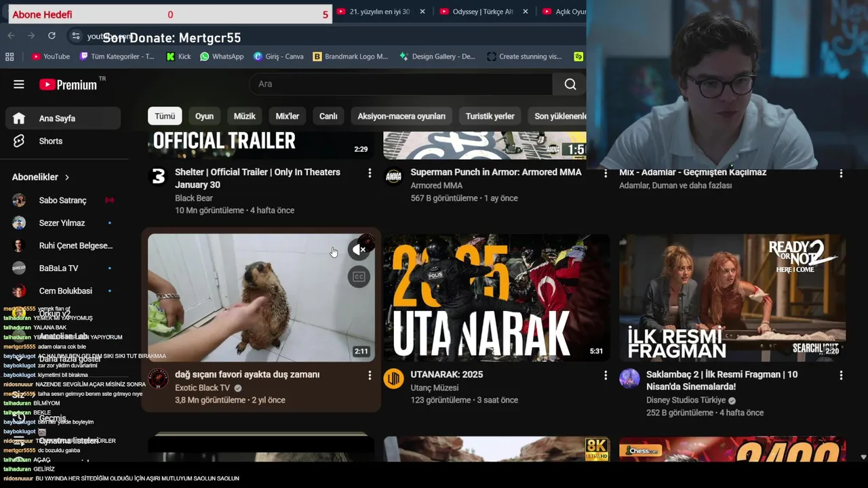Close the Odyssey browser tab
This screenshot has width=868, height=488.
[525, 12]
